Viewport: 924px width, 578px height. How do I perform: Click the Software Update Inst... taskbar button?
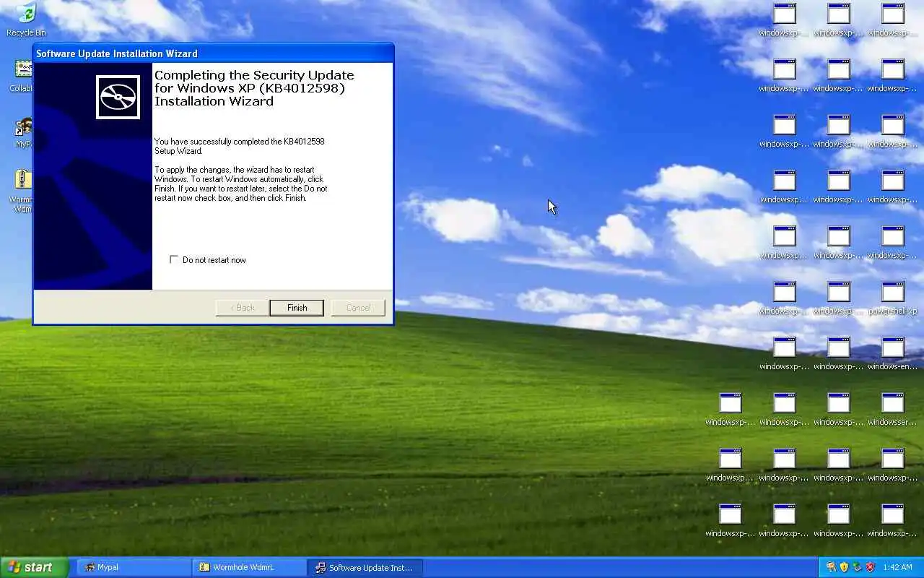click(365, 567)
